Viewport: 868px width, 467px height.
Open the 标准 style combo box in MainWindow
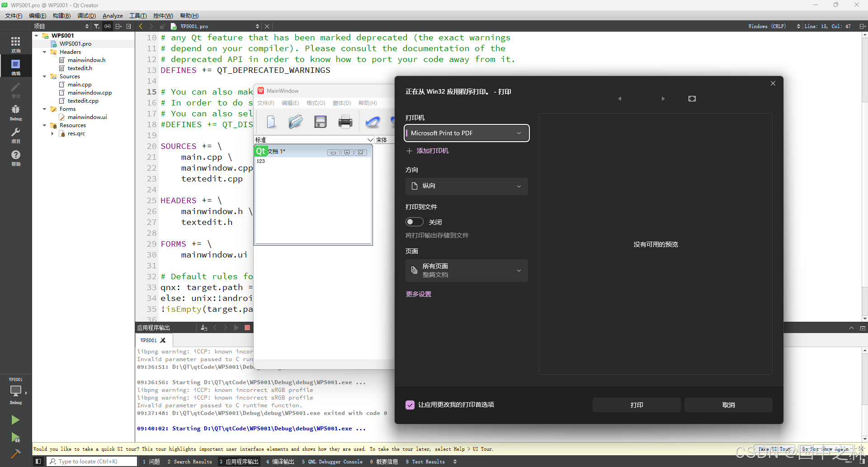coord(315,140)
